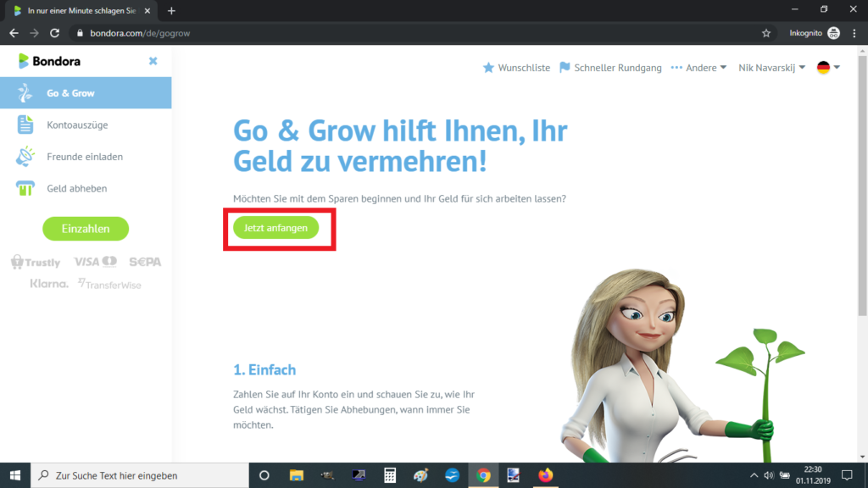
Task: Open the Go & Grow menu item
Action: (86, 93)
